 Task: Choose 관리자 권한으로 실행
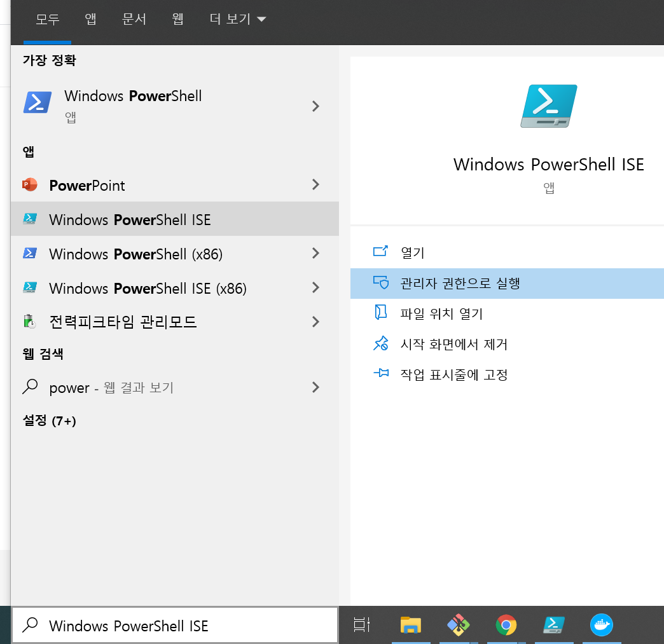click(x=507, y=284)
